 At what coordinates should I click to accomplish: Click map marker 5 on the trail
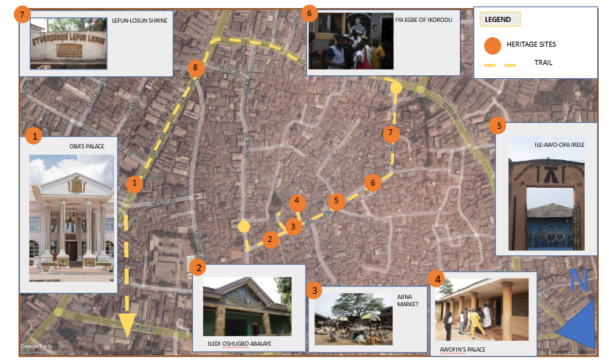pos(336,202)
